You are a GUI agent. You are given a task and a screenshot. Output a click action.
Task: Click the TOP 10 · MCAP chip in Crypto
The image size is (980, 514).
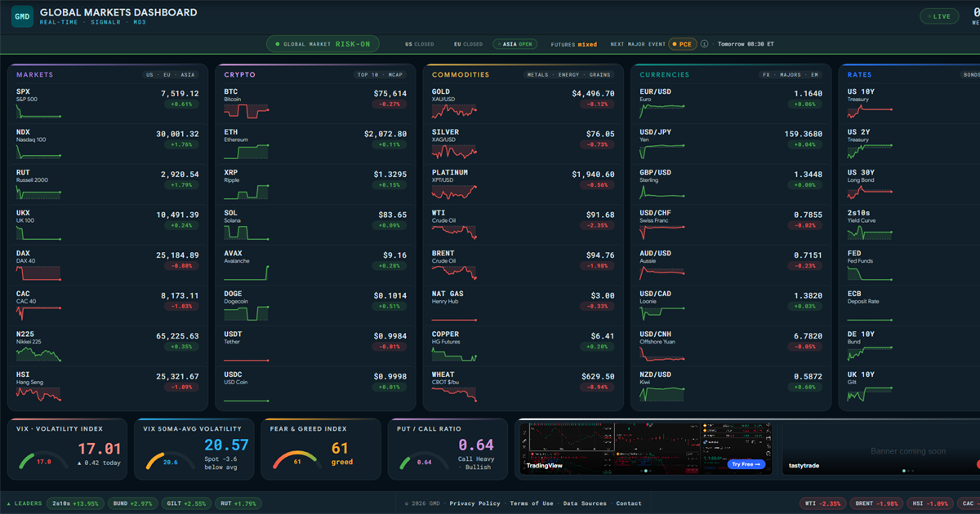(381, 74)
